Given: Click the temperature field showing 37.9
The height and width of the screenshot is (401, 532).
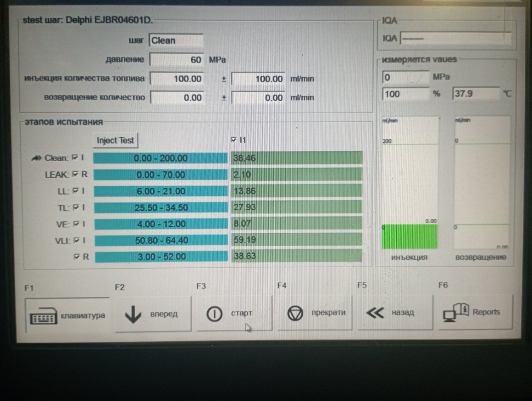Looking at the screenshot, I should click(476, 94).
